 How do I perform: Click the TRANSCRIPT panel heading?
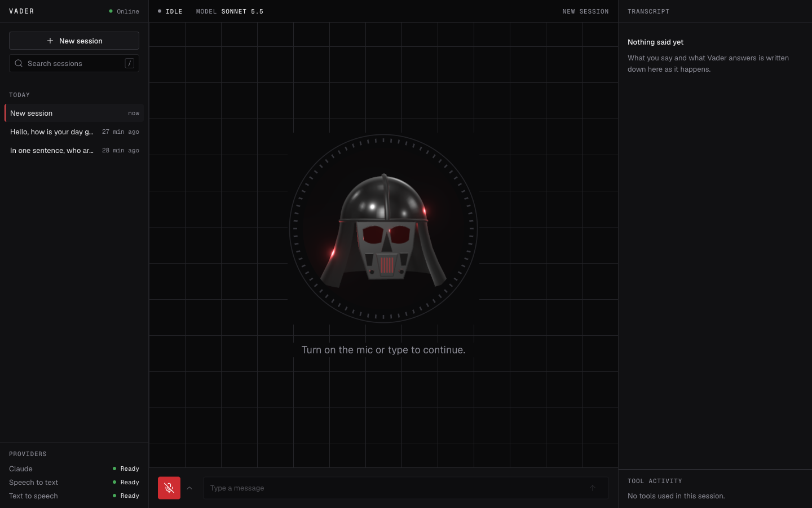(x=648, y=11)
